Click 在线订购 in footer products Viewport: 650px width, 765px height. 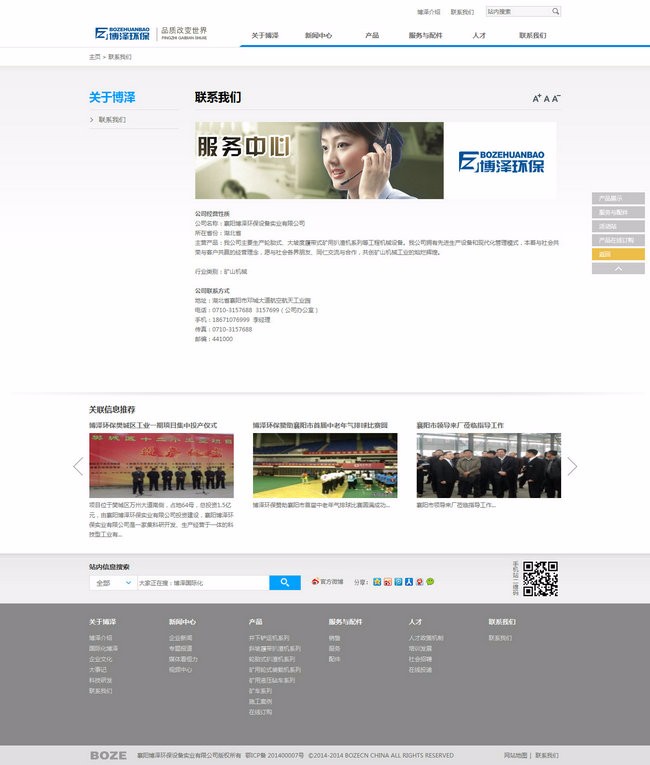point(260,712)
